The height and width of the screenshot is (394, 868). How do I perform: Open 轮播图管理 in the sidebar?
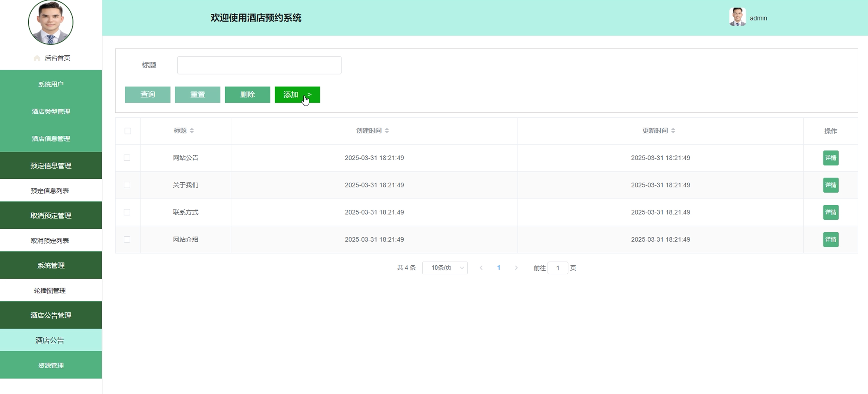point(50,291)
